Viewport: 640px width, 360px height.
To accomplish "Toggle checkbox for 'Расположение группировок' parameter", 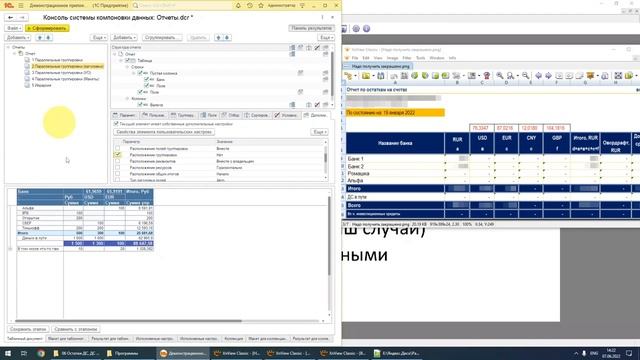I will tap(118, 155).
